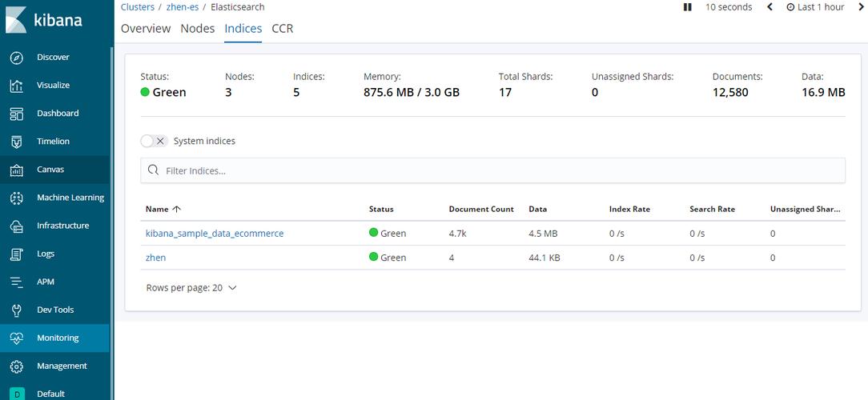This screenshot has height=400, width=868.
Task: Click Green status in zhen row
Action: pos(388,258)
